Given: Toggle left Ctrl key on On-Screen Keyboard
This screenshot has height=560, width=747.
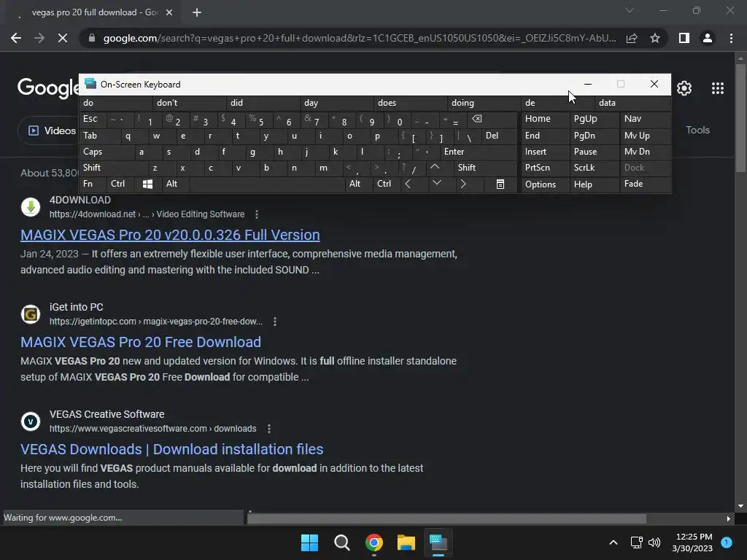Looking at the screenshot, I should click(x=121, y=184).
